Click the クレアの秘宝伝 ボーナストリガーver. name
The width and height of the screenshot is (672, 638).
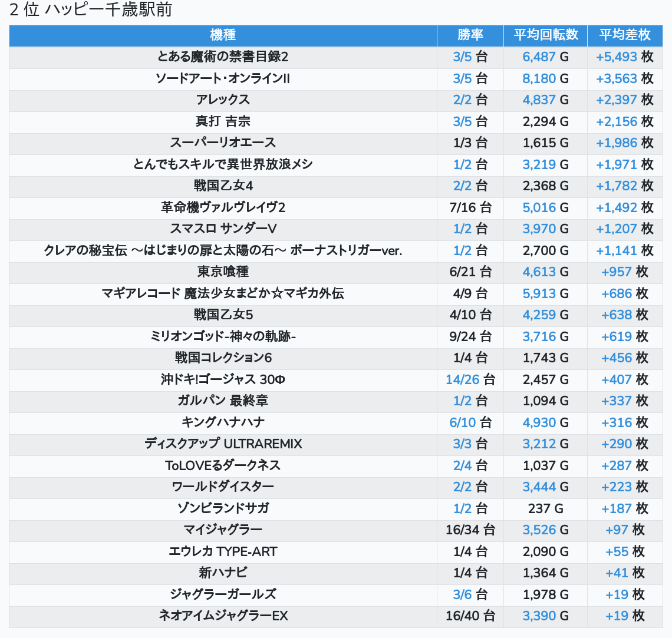(223, 250)
